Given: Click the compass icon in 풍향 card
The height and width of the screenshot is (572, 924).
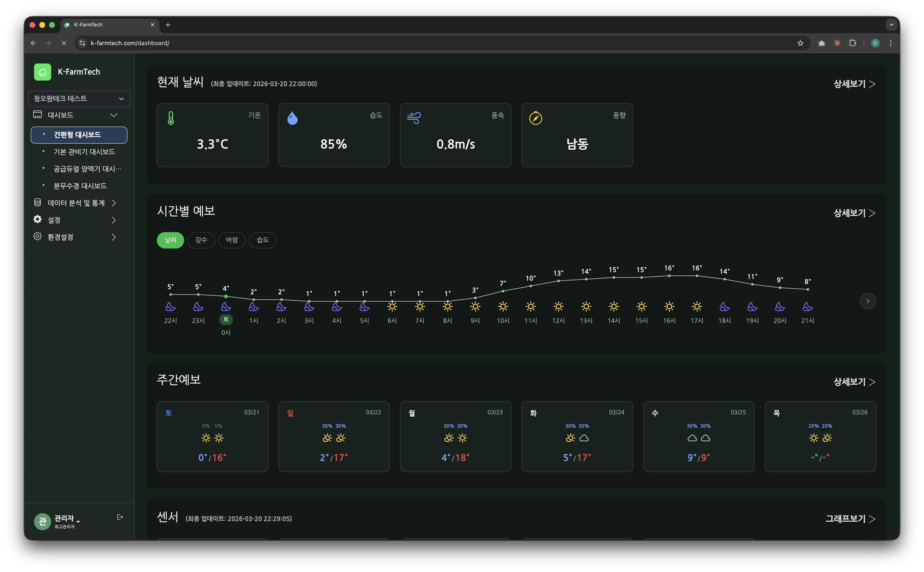Looking at the screenshot, I should [536, 118].
